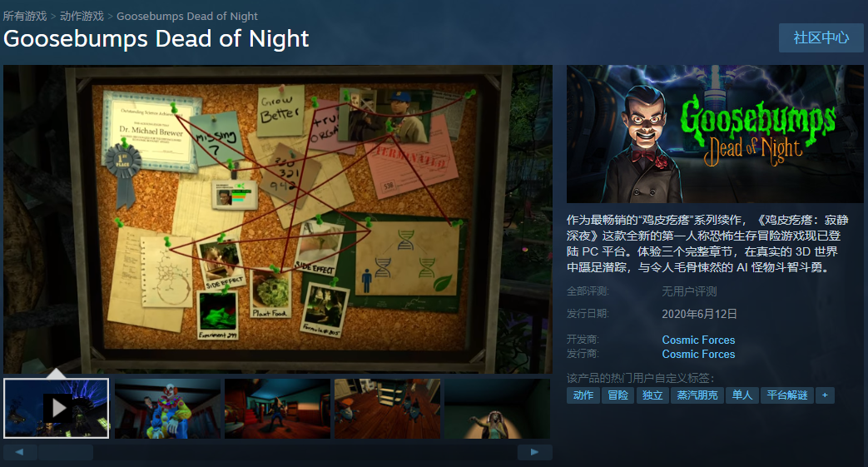Play the trailer video thumbnail
The image size is (868, 467).
(x=57, y=408)
